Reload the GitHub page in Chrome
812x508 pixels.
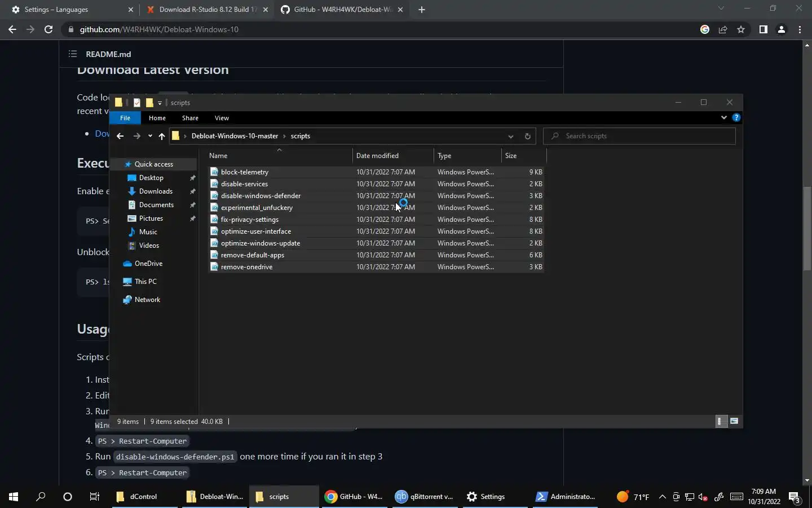click(x=48, y=29)
